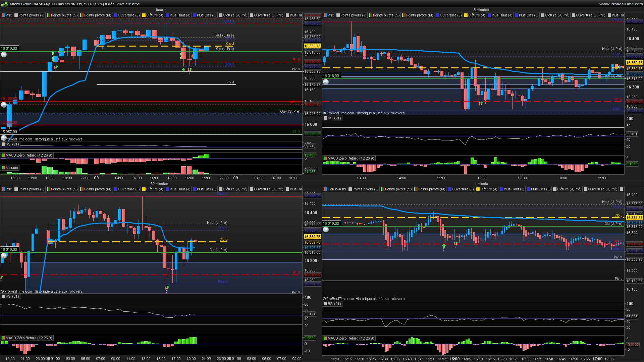Click yellow 16 339,75 price tag on 1 heure axis
The image size is (644, 362).
coord(312,46)
